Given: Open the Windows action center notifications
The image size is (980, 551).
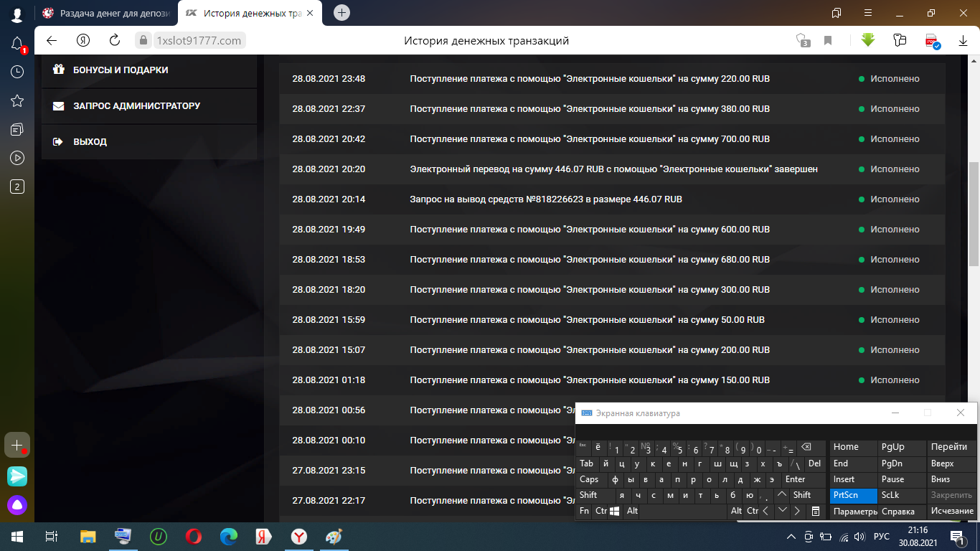Looking at the screenshot, I should click(x=957, y=536).
